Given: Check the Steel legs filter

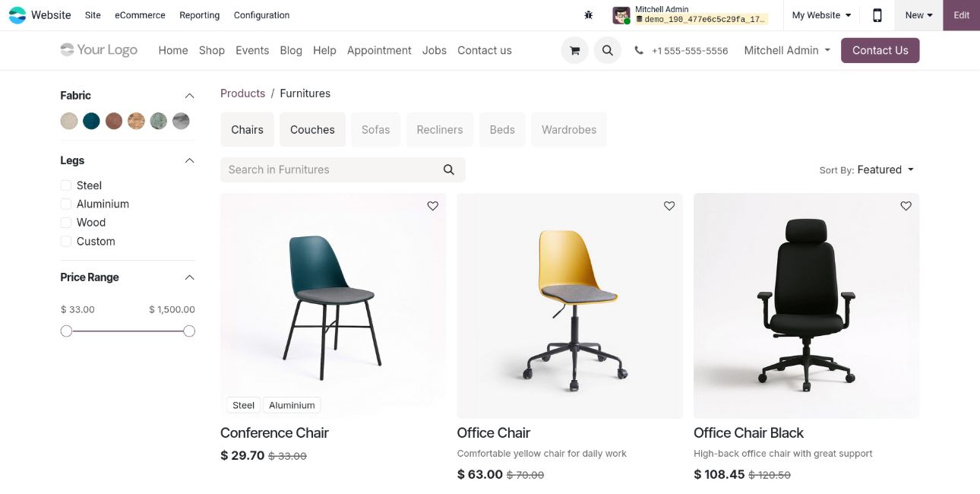Looking at the screenshot, I should (66, 185).
